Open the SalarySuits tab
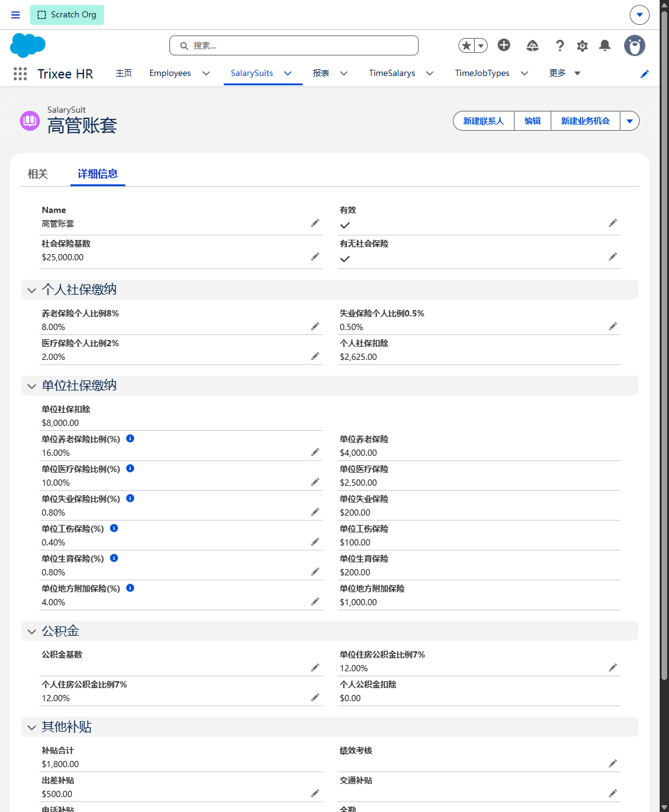Image resolution: width=669 pixels, height=812 pixels. tap(252, 73)
